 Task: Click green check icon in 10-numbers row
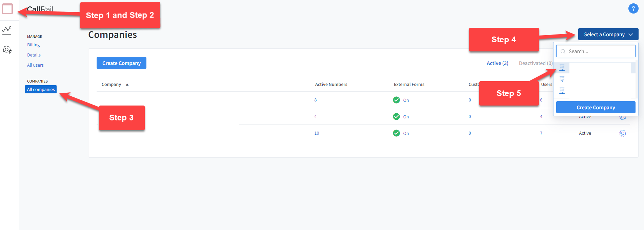tap(396, 133)
